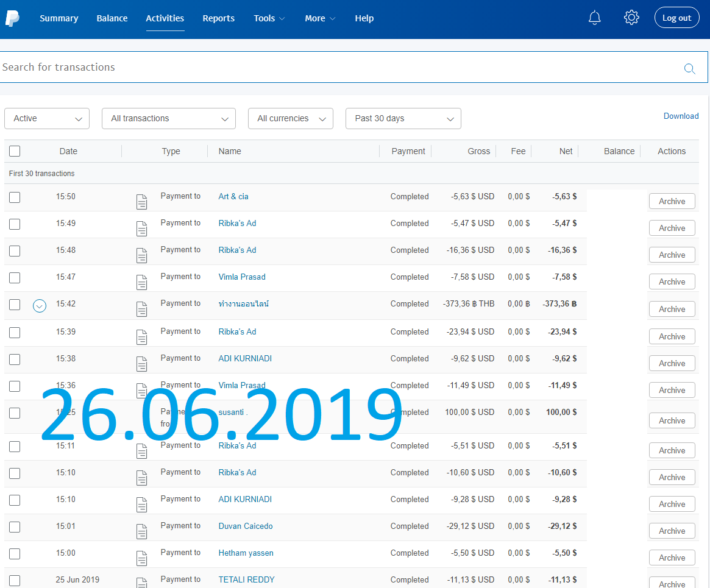Open document icon for 15:10 Ribka's Ad row
710x588 pixels.
click(142, 478)
